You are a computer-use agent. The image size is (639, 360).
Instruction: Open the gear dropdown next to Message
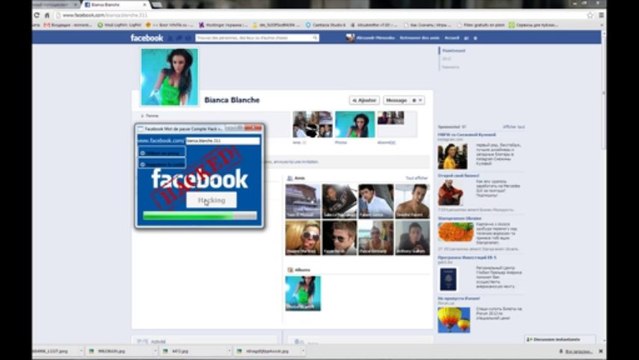coord(417,100)
